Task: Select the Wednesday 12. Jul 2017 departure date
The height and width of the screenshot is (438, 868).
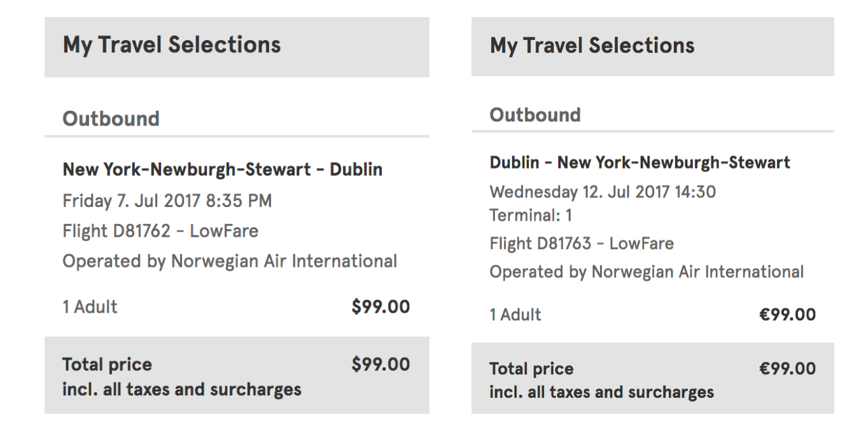Action: (602, 192)
